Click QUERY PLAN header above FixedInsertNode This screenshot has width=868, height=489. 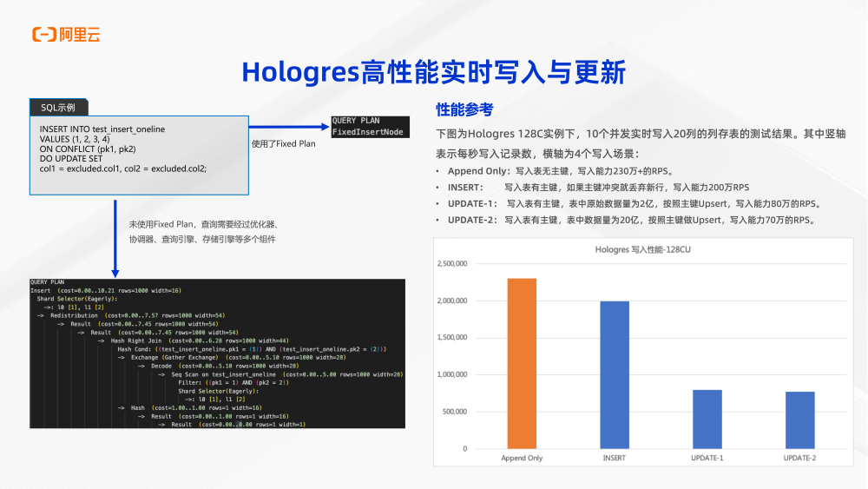(356, 121)
